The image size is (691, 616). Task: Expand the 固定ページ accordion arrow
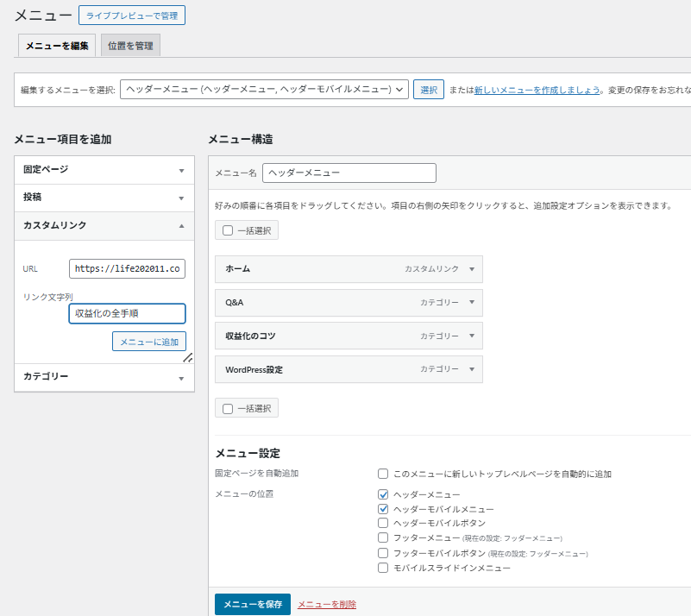pyautogui.click(x=181, y=170)
